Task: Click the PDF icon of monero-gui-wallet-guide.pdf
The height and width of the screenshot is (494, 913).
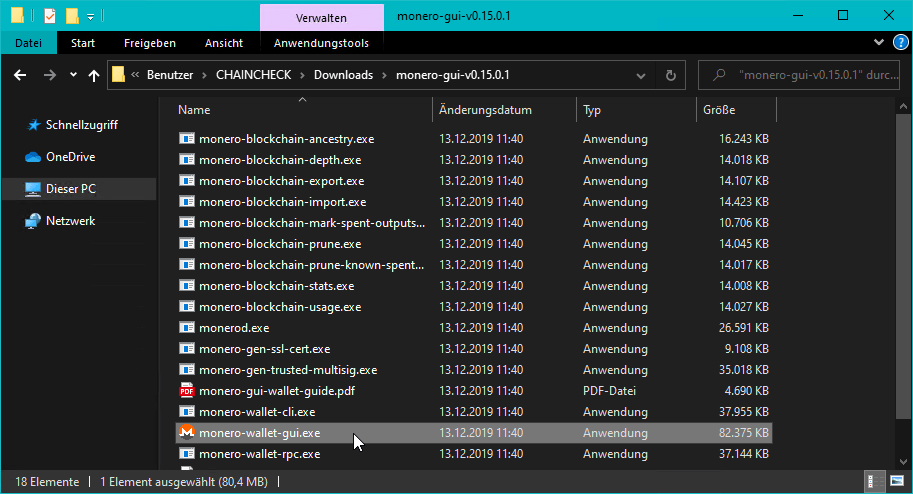Action: 186,390
